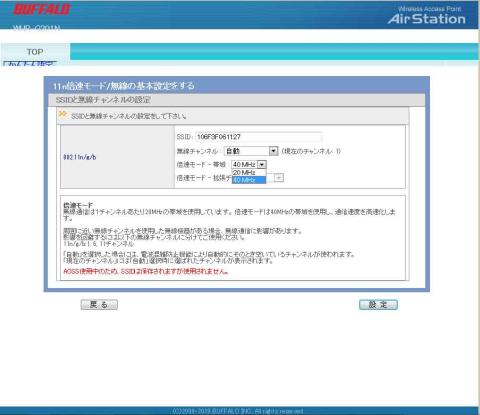The height and width of the screenshot is (415, 480).
Task: Click the 倍速モード bold heading in help
Action: coord(78,205)
